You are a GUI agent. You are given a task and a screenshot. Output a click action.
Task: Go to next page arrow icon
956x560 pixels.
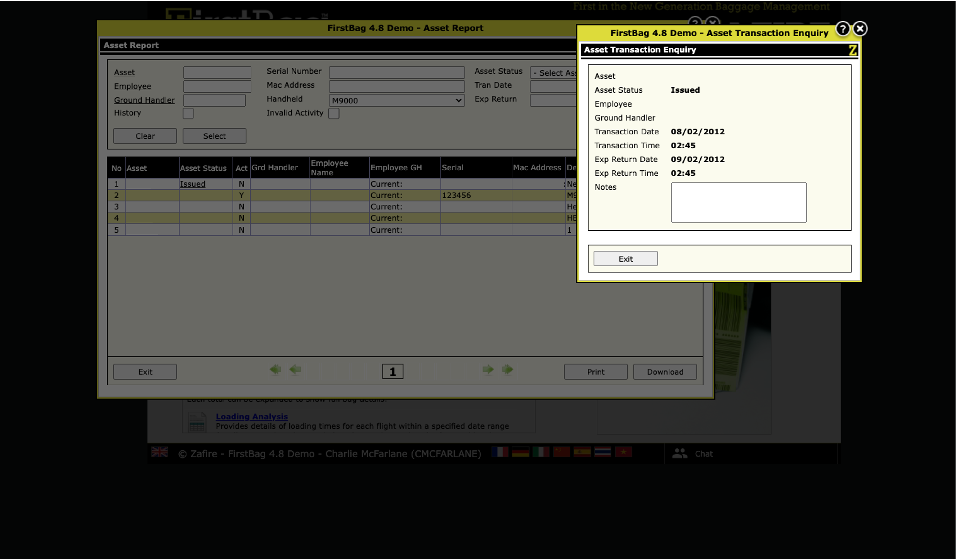pos(488,370)
